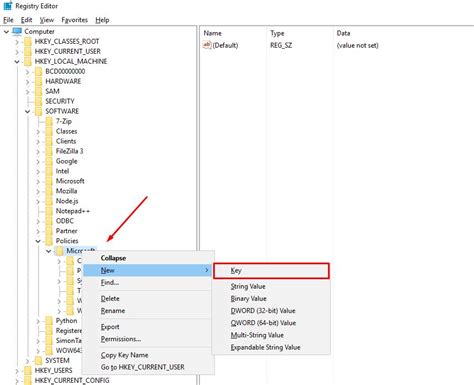Open the View menu
This screenshot has width=474, height=385.
coord(47,20)
